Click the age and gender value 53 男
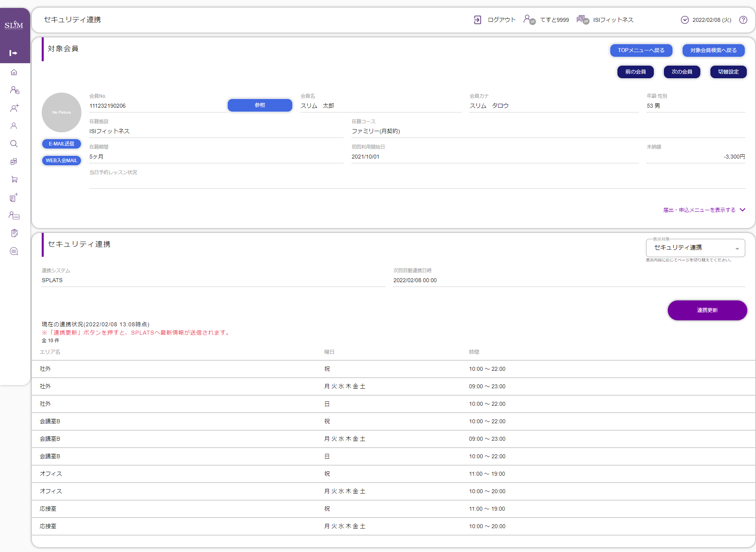 (654, 106)
